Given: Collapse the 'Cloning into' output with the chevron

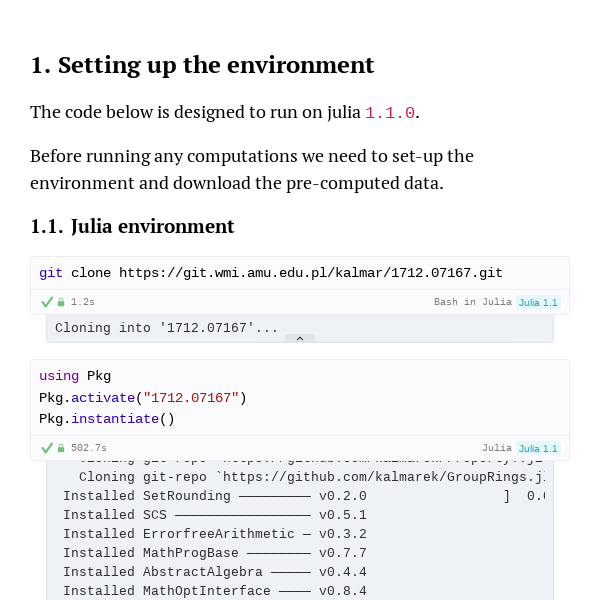Looking at the screenshot, I should (300, 338).
